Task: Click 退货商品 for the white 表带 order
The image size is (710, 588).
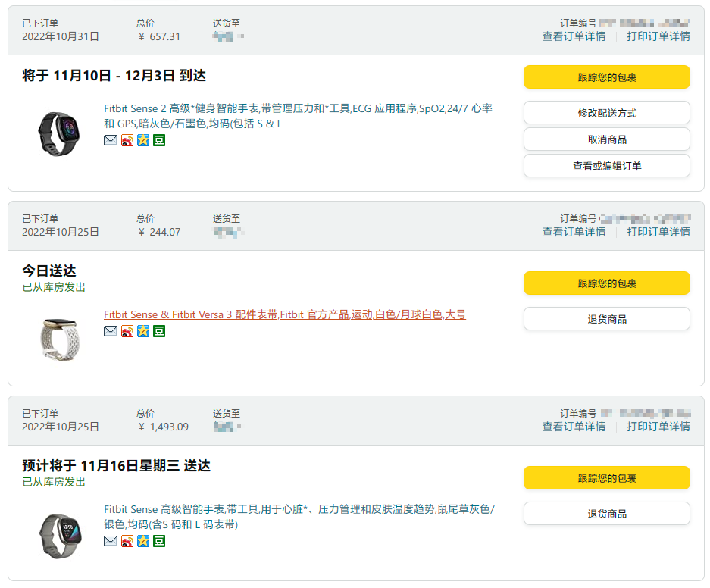Action: click(606, 319)
